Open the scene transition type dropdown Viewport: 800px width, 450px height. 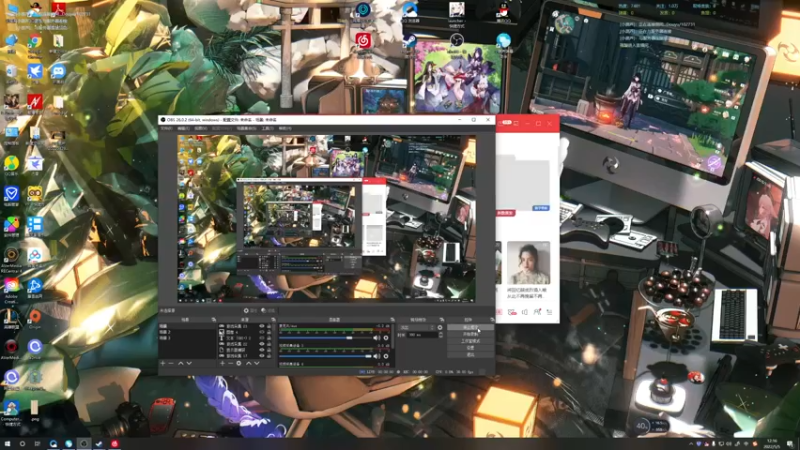point(417,328)
